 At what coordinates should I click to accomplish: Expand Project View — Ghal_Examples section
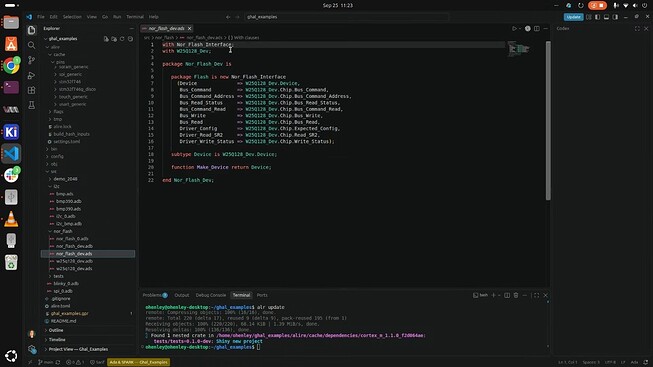click(78, 349)
